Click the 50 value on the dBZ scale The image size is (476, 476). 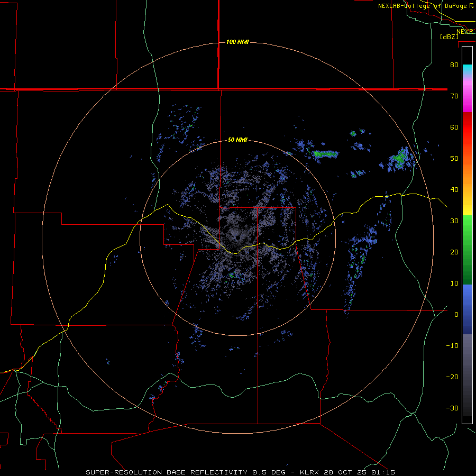click(454, 159)
